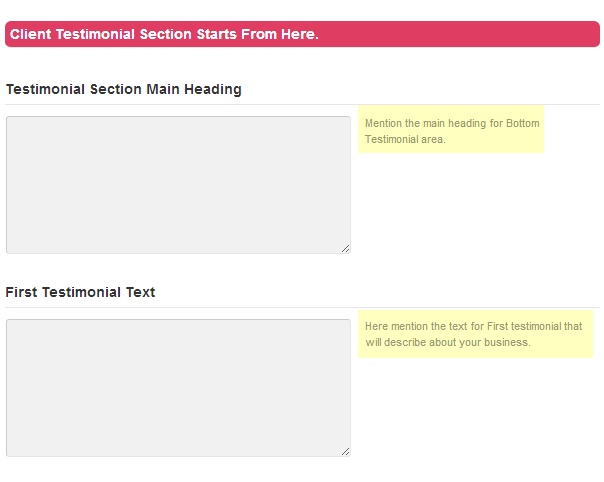The width and height of the screenshot is (604, 482).
Task: Focus the First Testimonial Text text area
Action: pos(178,388)
